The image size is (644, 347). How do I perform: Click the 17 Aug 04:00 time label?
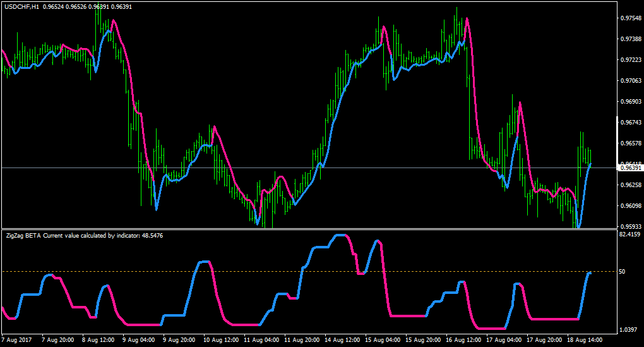504,340
